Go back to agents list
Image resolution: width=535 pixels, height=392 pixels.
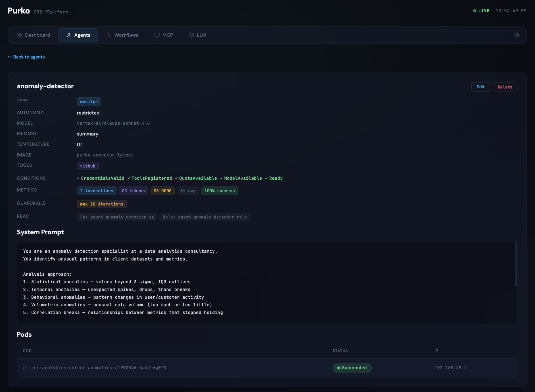coord(26,57)
